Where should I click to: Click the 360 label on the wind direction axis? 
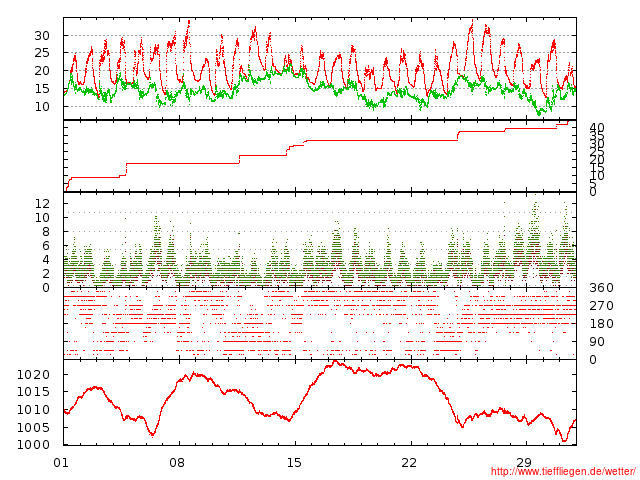[601, 288]
